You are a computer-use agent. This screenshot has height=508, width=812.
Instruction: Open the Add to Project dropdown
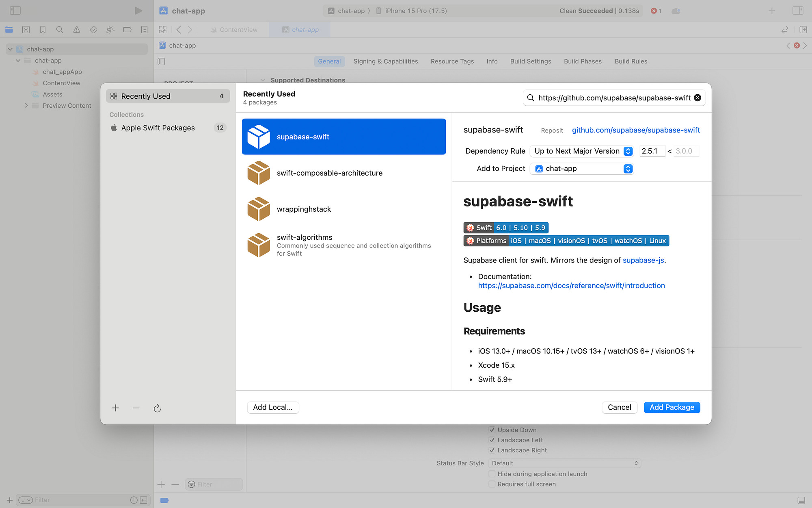581,168
